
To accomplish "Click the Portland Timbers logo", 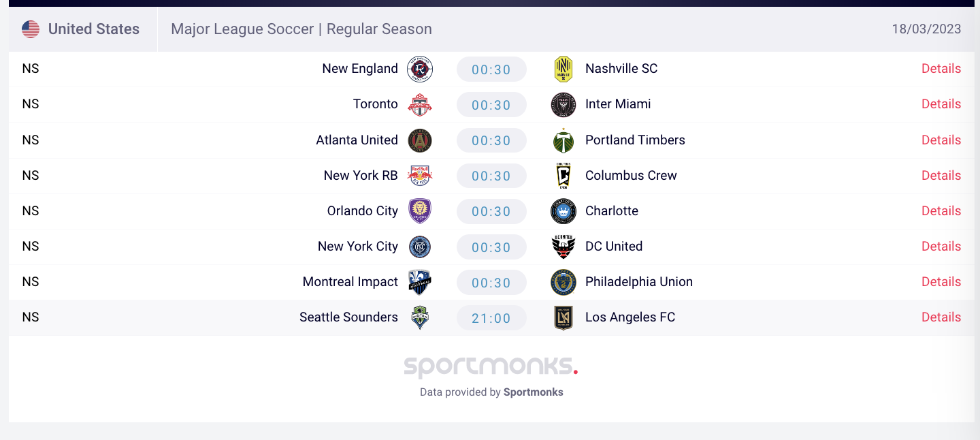I will pyautogui.click(x=563, y=140).
